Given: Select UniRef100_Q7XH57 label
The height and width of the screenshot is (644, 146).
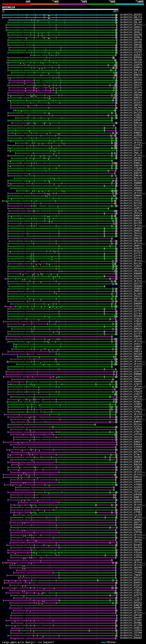Looking at the screenshot, I should (131, 620).
